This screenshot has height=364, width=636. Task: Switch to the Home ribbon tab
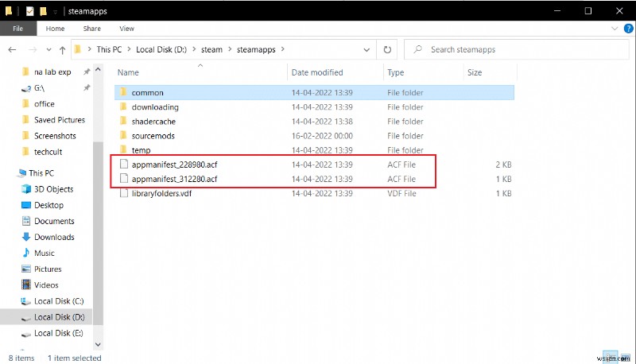point(55,29)
